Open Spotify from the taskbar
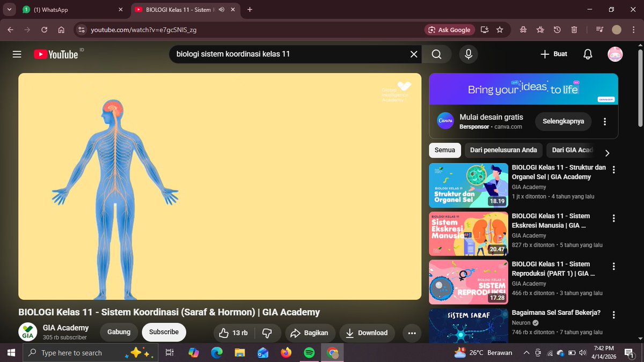This screenshot has height=362, width=644. tap(309, 353)
